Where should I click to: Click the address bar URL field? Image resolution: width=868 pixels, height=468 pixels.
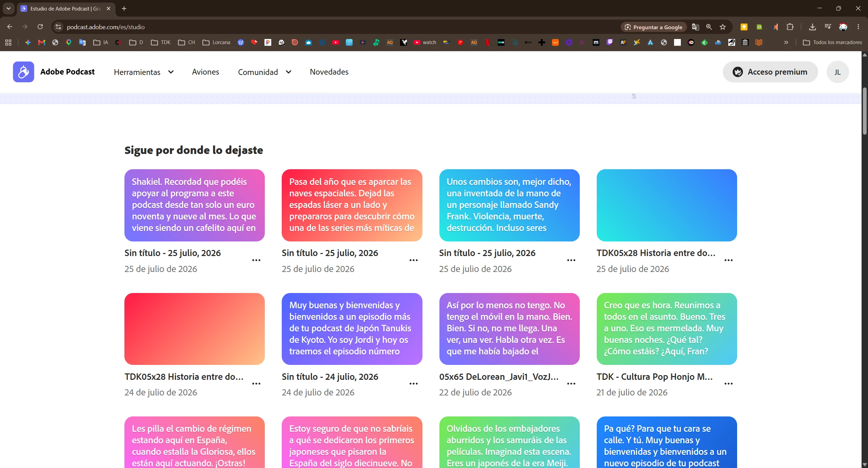pos(339,27)
